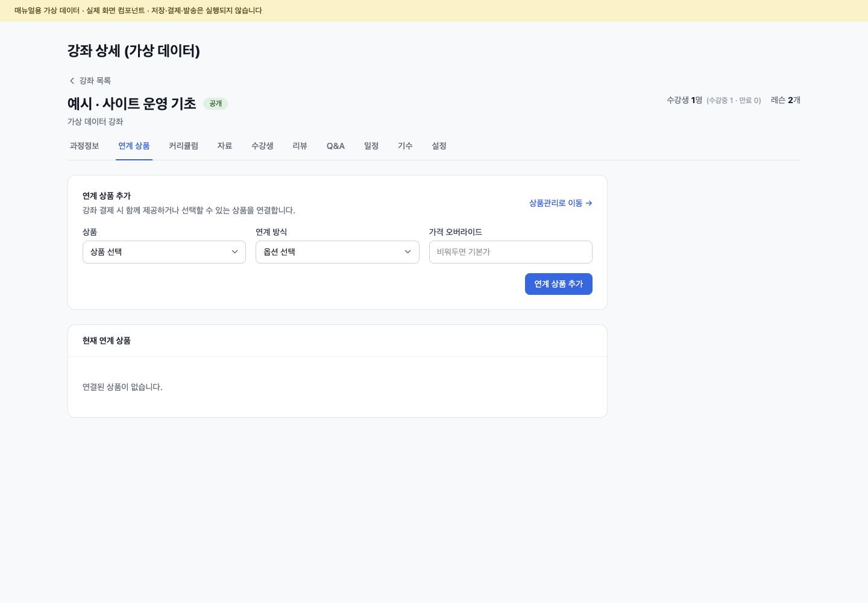Open the 일정 tab
Image resolution: width=868 pixels, height=603 pixels.
(371, 146)
